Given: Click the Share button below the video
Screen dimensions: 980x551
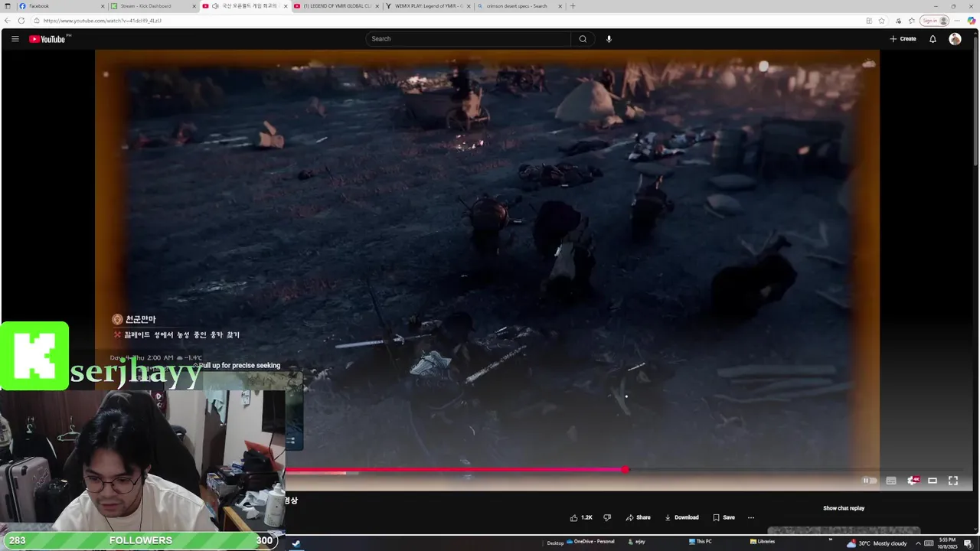Looking at the screenshot, I should [638, 517].
